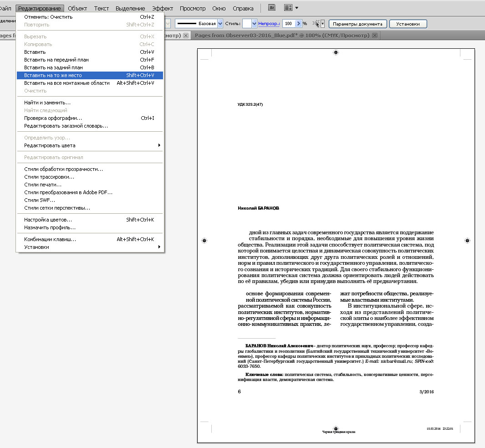Viewport: 485px width, 448px height.
Task: Click the left registration mark on page
Action: click(x=204, y=241)
